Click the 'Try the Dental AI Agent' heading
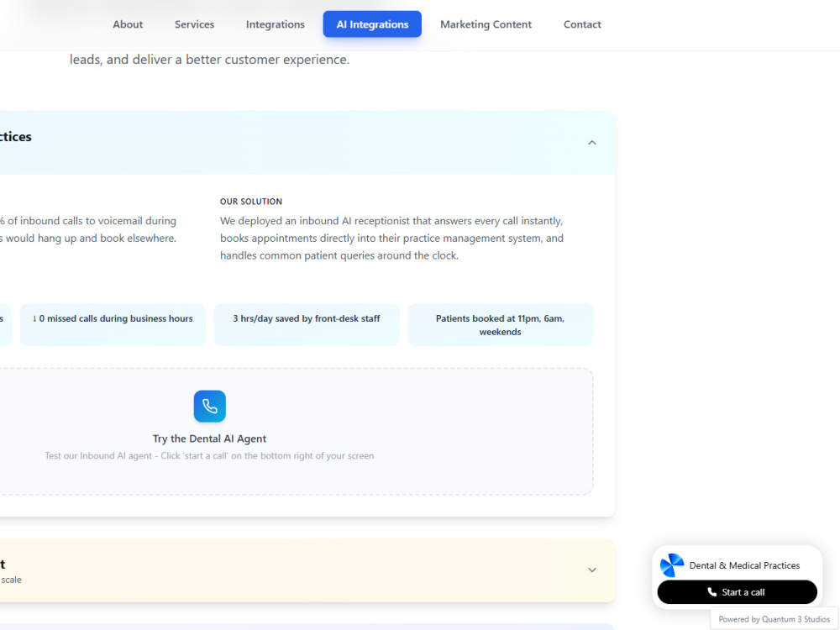This screenshot has height=630, width=840. point(209,438)
